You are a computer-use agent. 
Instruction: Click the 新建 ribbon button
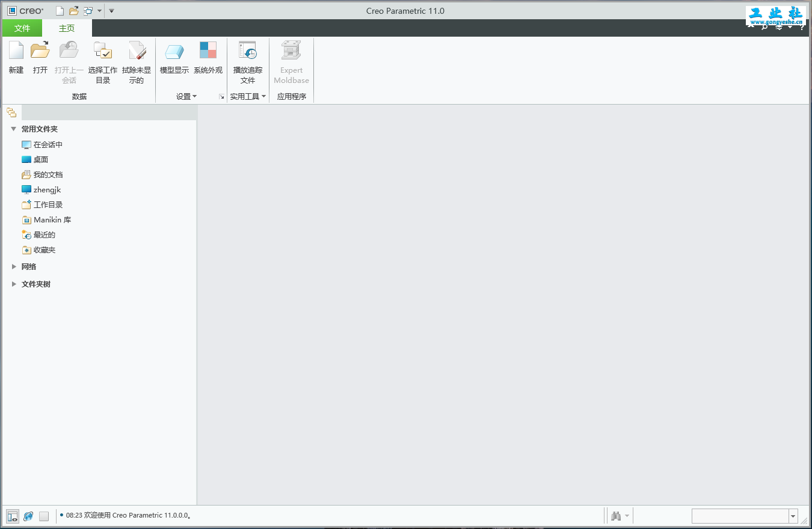(x=16, y=58)
